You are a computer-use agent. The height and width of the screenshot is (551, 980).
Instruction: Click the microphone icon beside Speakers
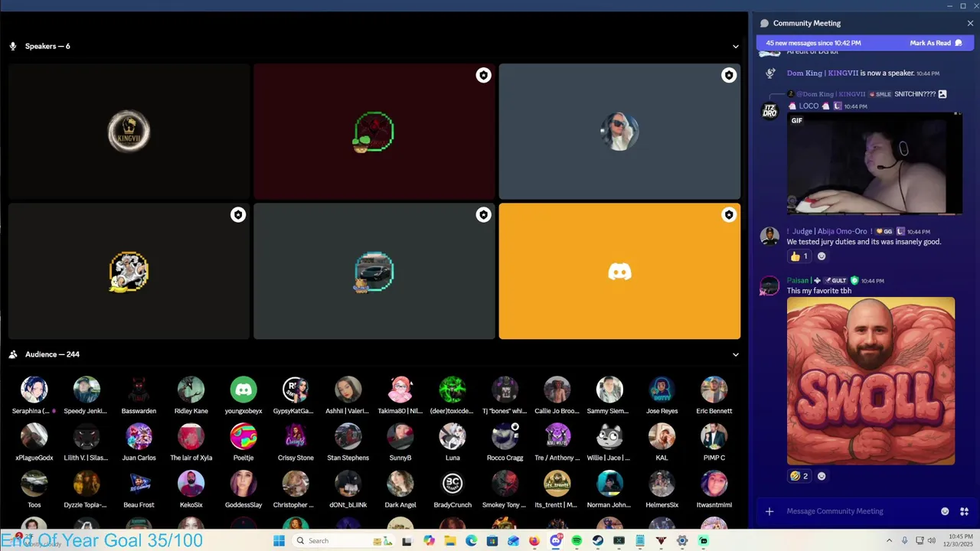[x=13, y=46]
